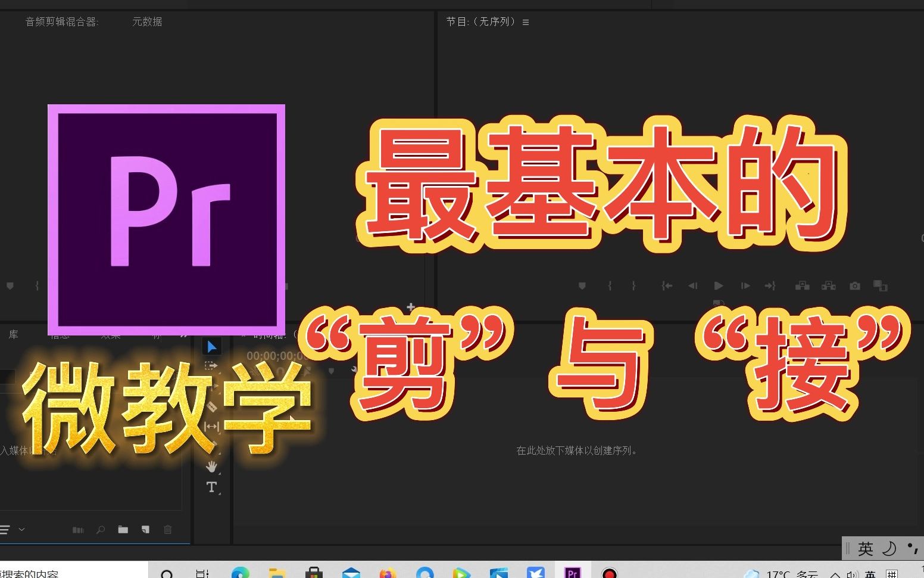Open Firefox from the taskbar
Viewport: 924px width, 578px height.
[388, 573]
